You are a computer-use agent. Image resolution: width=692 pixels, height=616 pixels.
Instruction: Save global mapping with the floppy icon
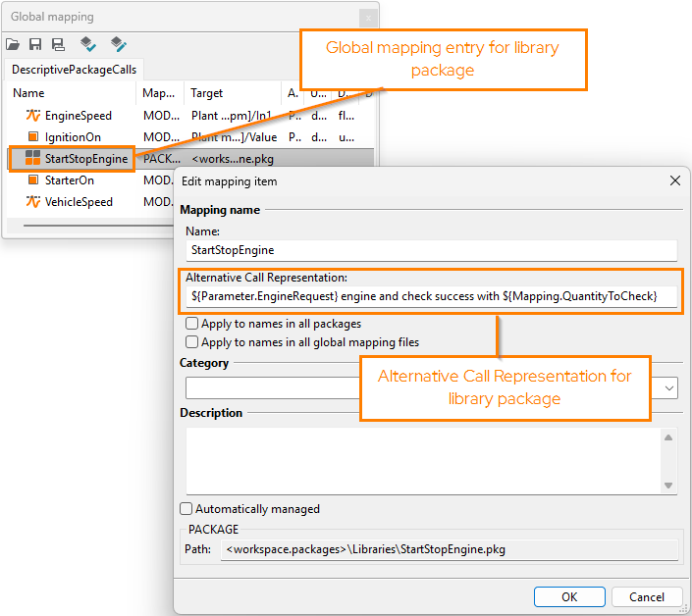35,44
